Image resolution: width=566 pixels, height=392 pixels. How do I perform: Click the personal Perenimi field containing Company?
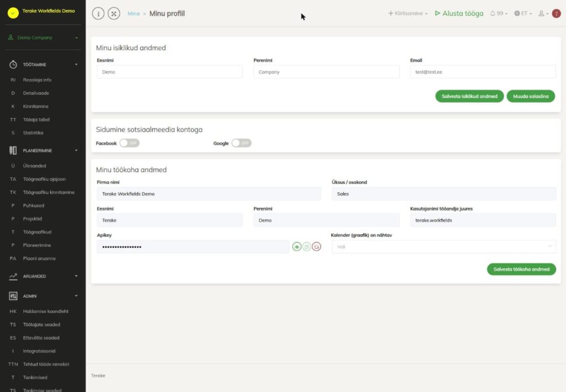tap(326, 72)
